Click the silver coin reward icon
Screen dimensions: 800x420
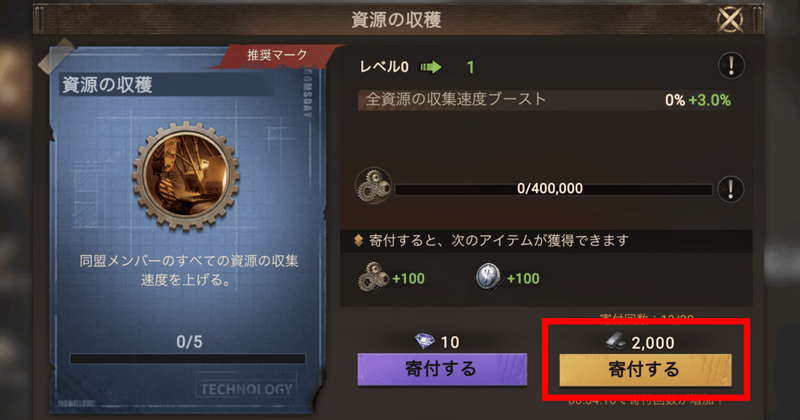click(x=488, y=278)
